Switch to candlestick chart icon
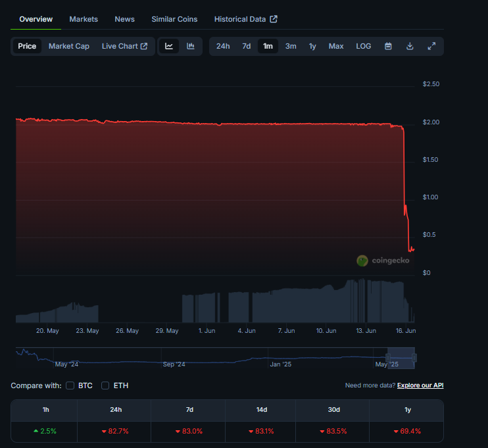The width and height of the screenshot is (488, 448). pyautogui.click(x=191, y=46)
